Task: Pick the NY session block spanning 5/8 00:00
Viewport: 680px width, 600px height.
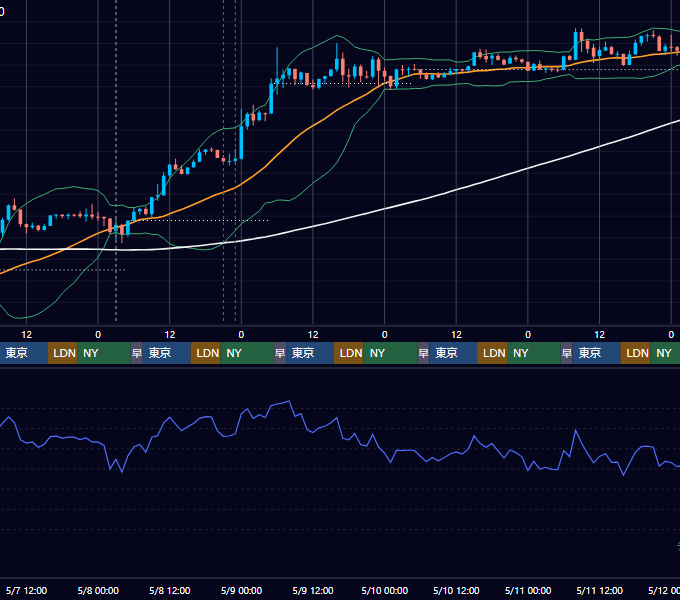Action: [104, 353]
